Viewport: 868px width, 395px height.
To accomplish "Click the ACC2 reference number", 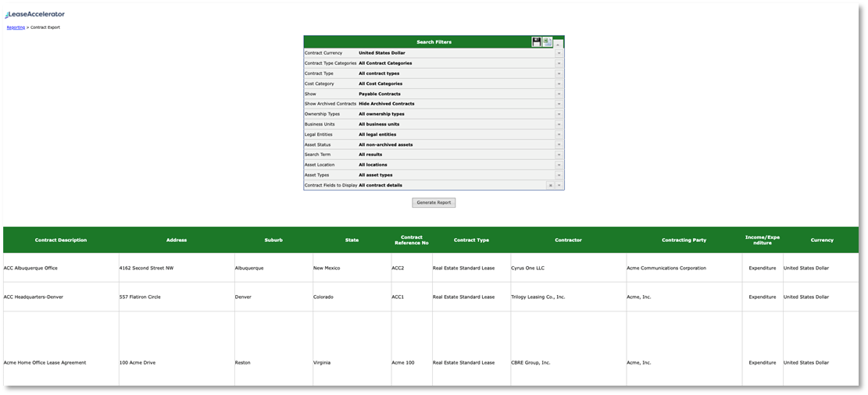I will (398, 268).
